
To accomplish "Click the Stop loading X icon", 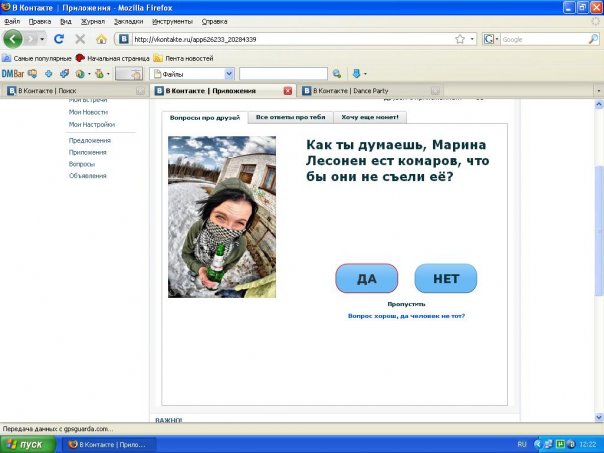I will tap(80, 39).
